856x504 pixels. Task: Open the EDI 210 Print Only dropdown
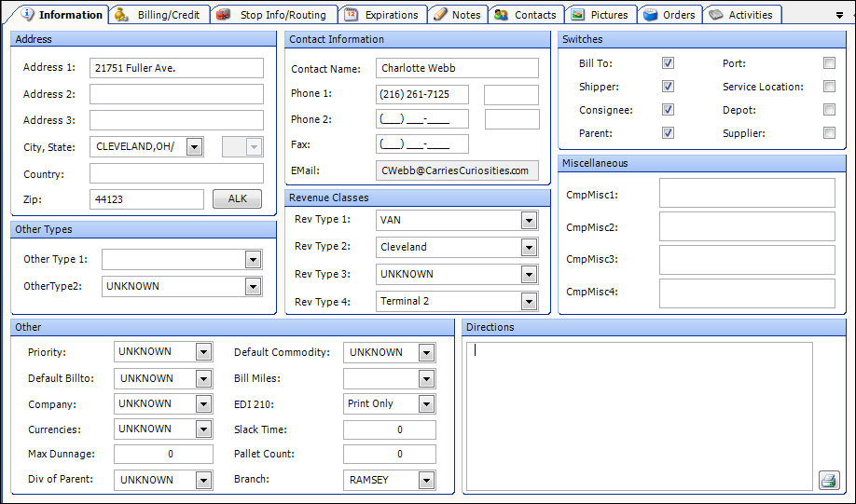(x=426, y=404)
